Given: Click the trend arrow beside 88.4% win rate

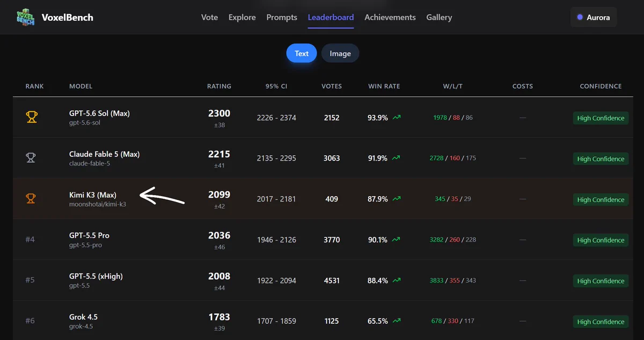Looking at the screenshot, I should tap(396, 280).
